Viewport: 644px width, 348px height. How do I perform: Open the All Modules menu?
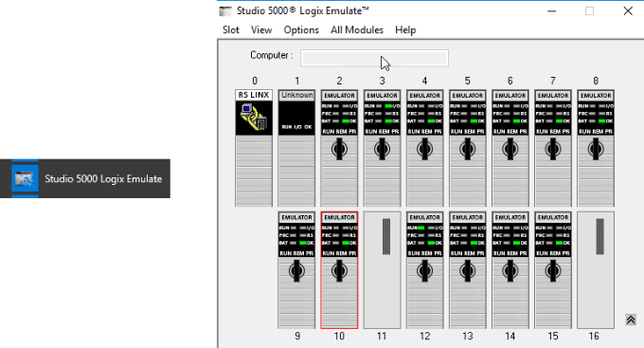(356, 30)
